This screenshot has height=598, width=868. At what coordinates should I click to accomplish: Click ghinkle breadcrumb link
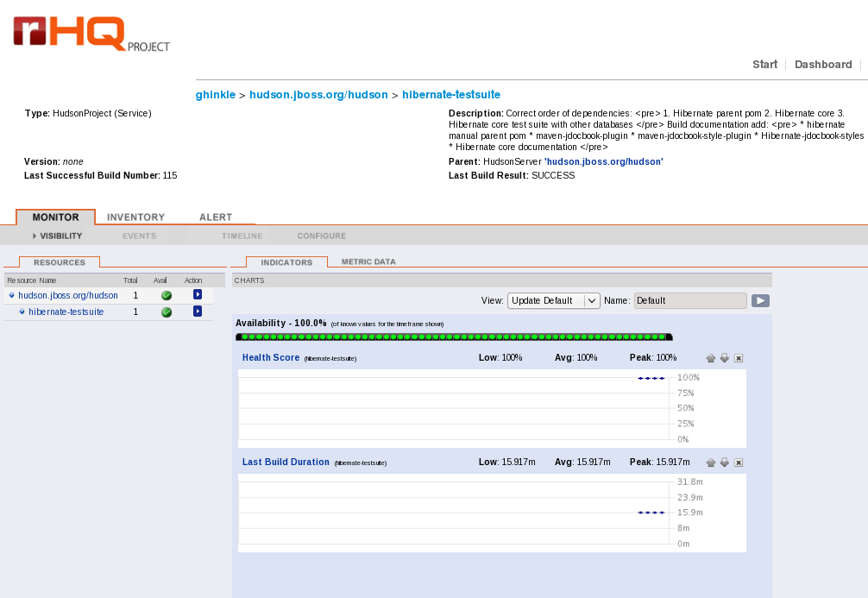(x=216, y=95)
